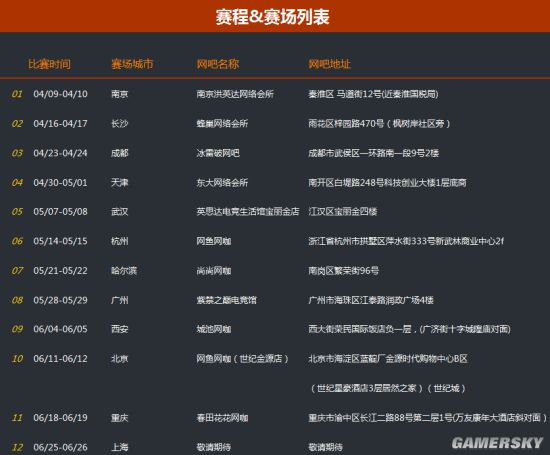
Task: Click the address 北京市海淀区蓝靛厂金源时代购物中心B区
Action: click(388, 359)
